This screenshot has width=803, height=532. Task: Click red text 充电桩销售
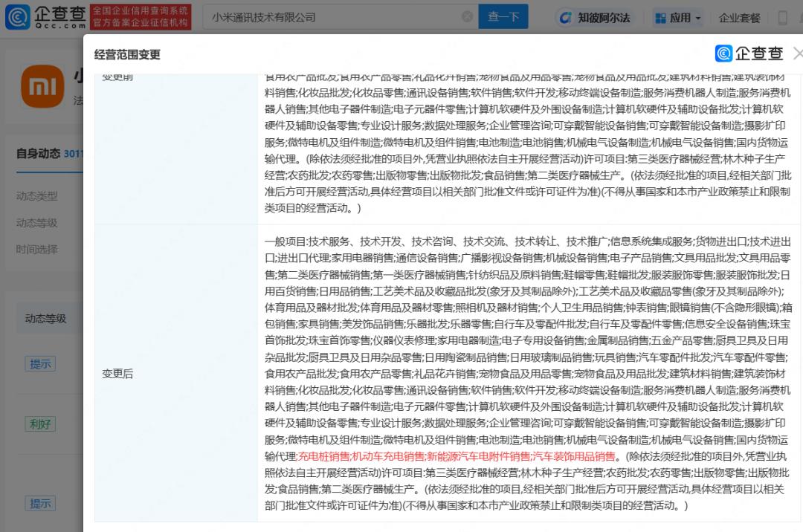(323, 456)
